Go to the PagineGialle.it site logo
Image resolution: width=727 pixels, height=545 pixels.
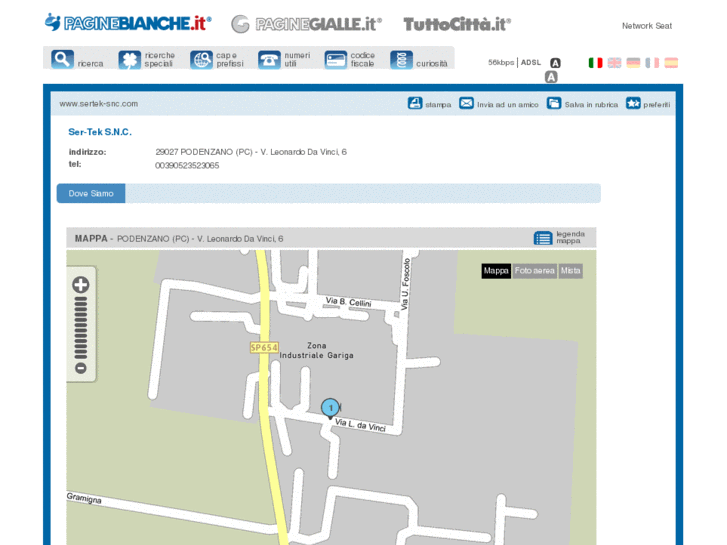point(306,24)
